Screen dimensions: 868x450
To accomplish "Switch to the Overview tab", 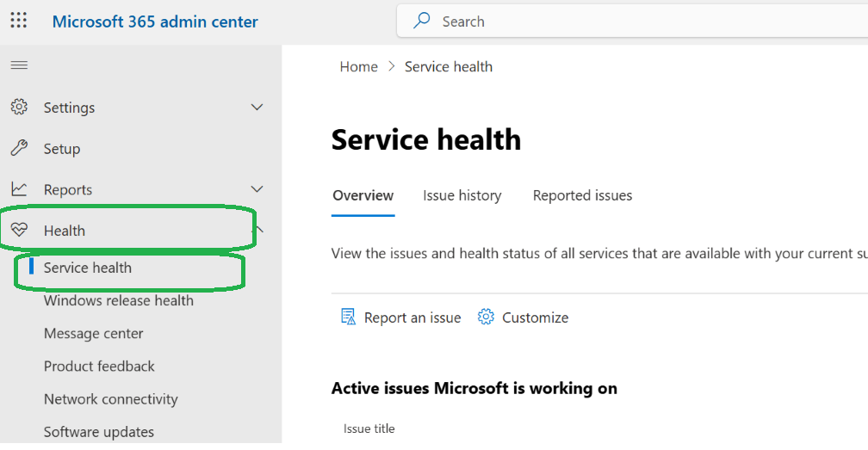I will (x=363, y=195).
